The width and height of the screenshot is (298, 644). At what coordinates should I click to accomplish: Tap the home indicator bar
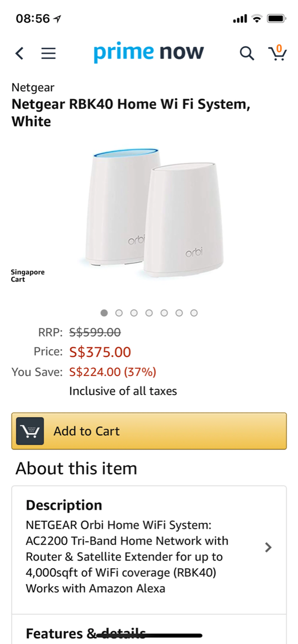tap(149, 635)
